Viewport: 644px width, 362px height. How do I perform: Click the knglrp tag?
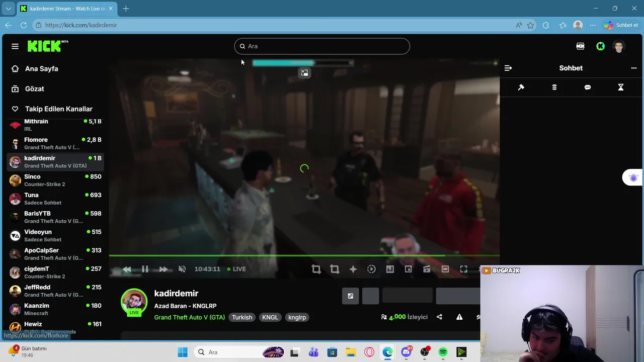(297, 317)
